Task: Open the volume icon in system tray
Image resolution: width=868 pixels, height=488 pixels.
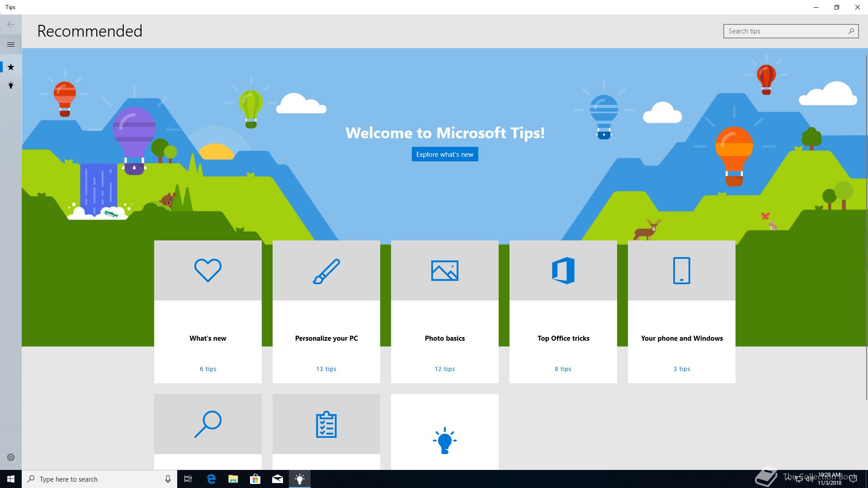Action: 809,479
